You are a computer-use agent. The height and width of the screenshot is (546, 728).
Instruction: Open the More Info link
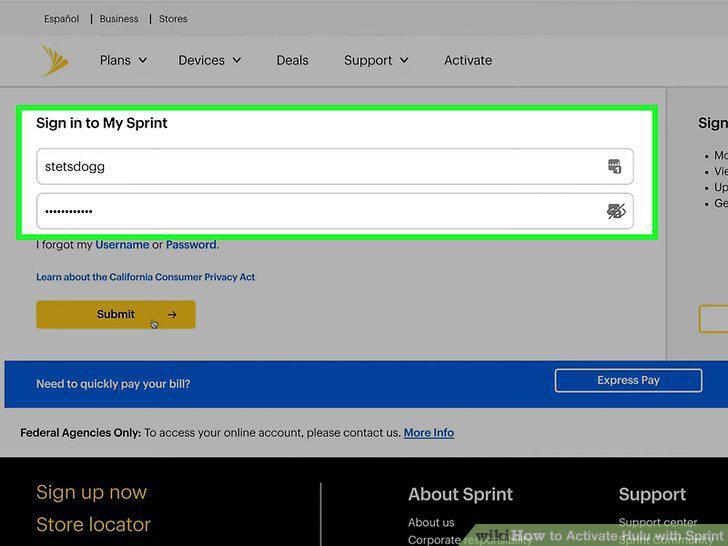pos(429,433)
